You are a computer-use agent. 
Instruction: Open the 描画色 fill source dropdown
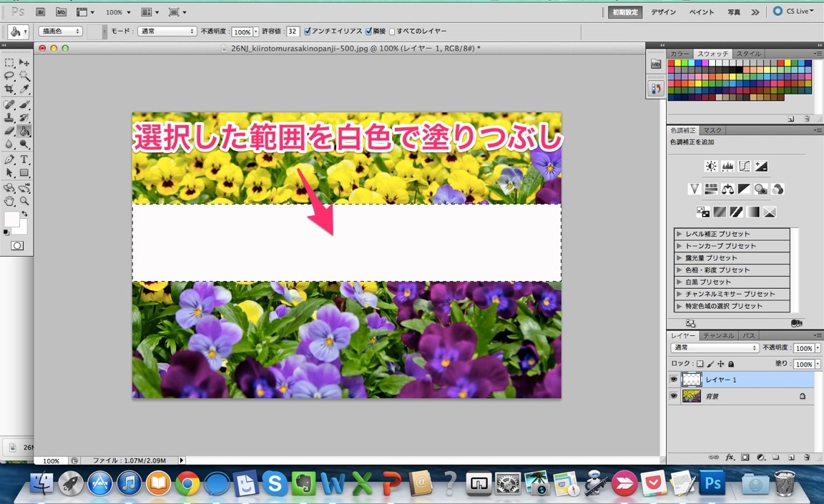[61, 31]
